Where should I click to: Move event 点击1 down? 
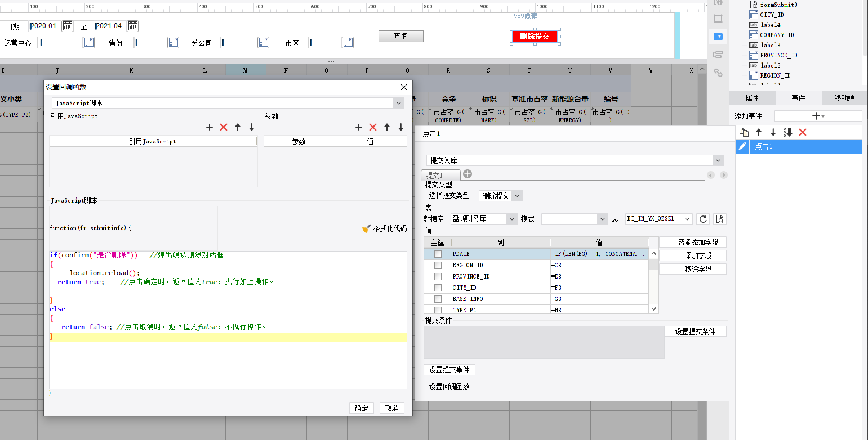click(773, 132)
